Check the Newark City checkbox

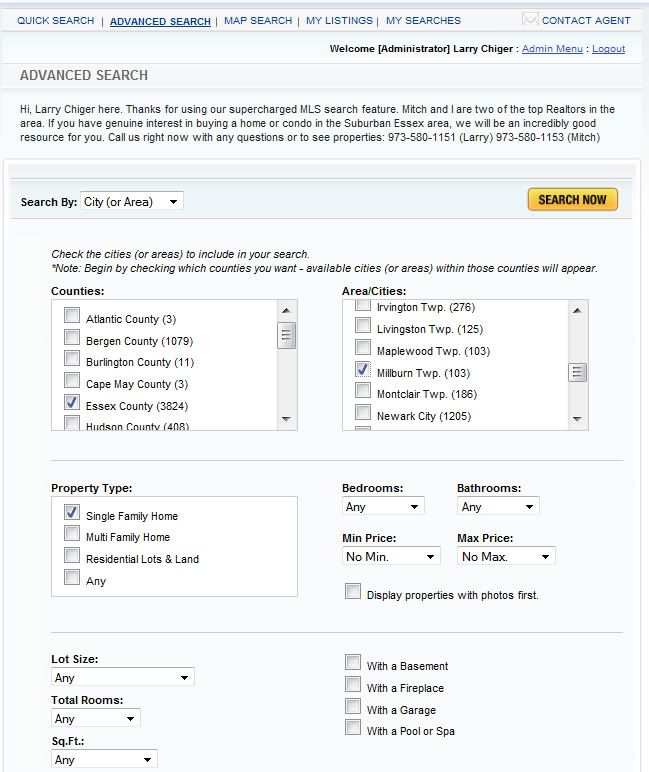[363, 413]
